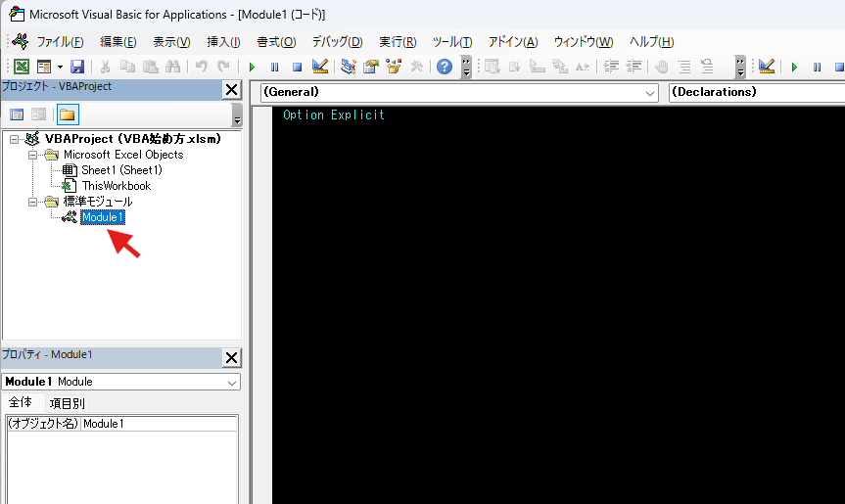Run green play icon in debug toolbar
This screenshot has height=504, width=845.
pyautogui.click(x=794, y=67)
